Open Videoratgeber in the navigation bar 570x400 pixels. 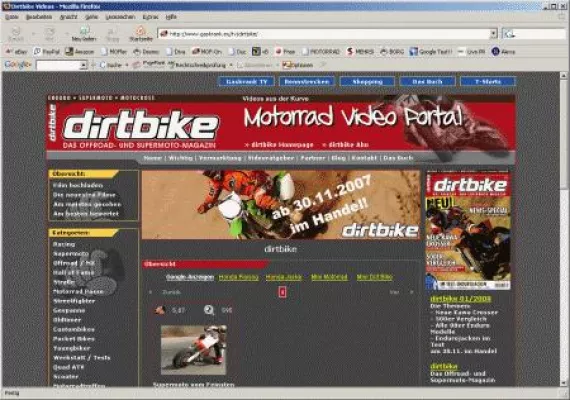click(271, 158)
